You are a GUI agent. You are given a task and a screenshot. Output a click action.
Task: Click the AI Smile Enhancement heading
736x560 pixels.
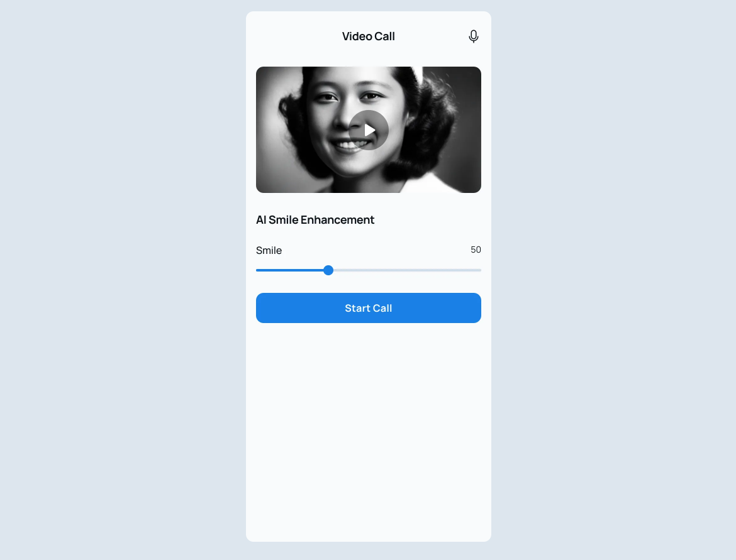coord(315,220)
